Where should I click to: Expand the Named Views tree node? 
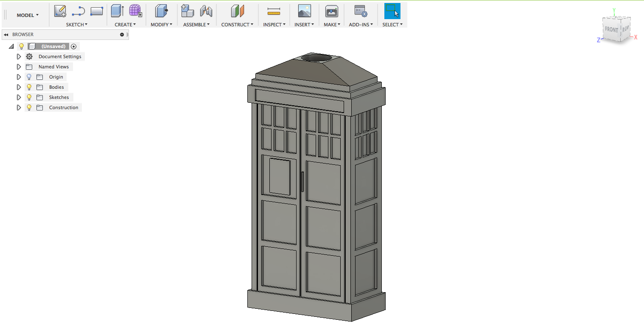coord(19,67)
